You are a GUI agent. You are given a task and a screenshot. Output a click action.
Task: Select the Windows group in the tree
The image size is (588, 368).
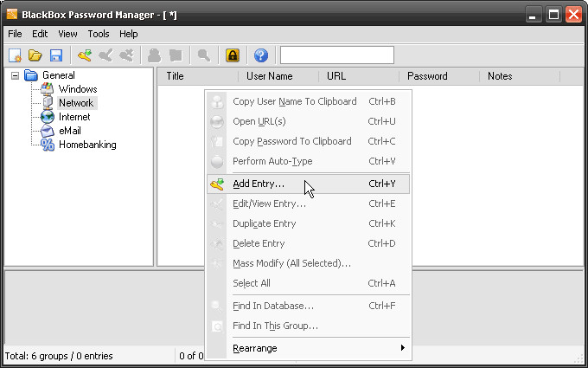click(77, 89)
